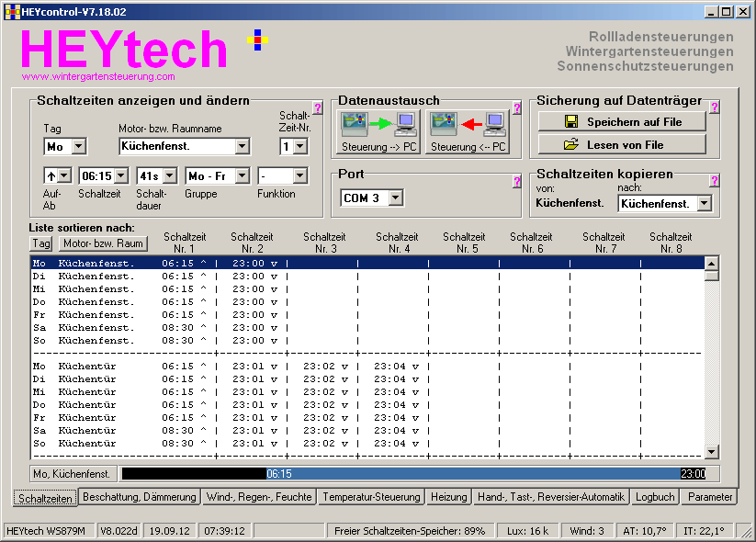Switch to the Parameter tab
This screenshot has width=756, height=542.
(x=710, y=497)
